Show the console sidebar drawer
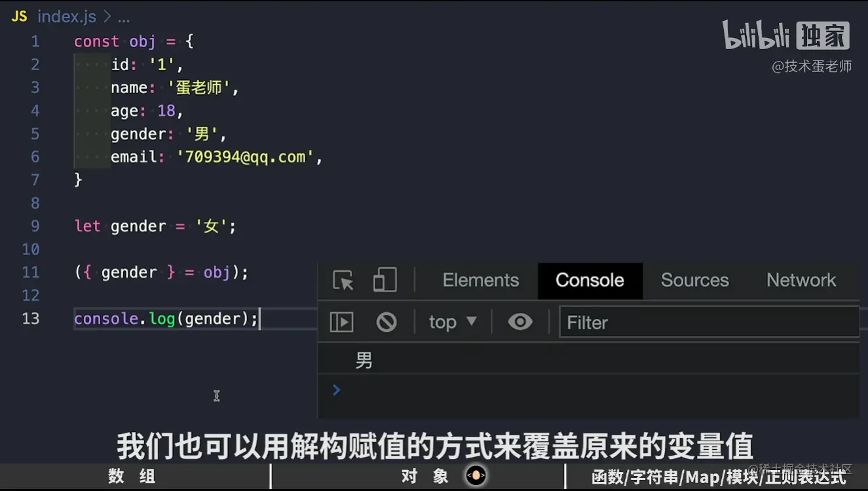 341,321
